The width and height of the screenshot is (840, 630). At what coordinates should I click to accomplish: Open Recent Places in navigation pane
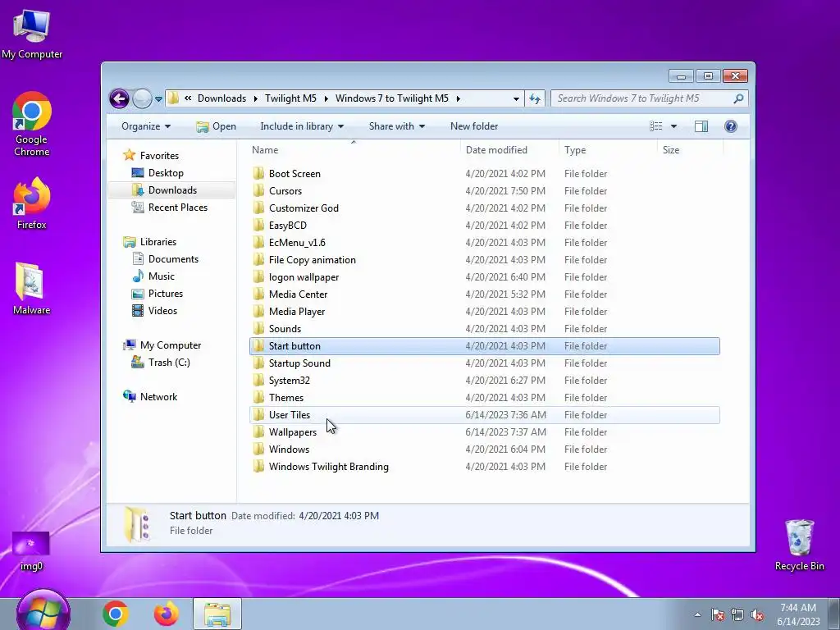(177, 208)
